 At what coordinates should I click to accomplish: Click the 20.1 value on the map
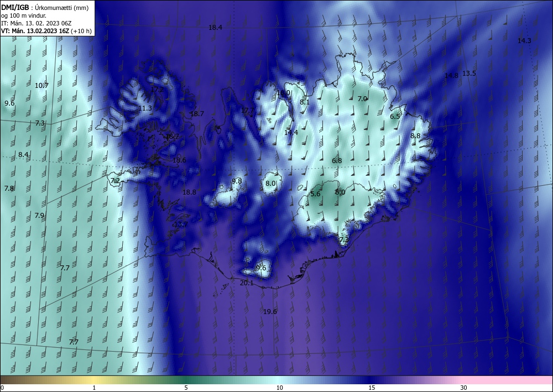(247, 283)
